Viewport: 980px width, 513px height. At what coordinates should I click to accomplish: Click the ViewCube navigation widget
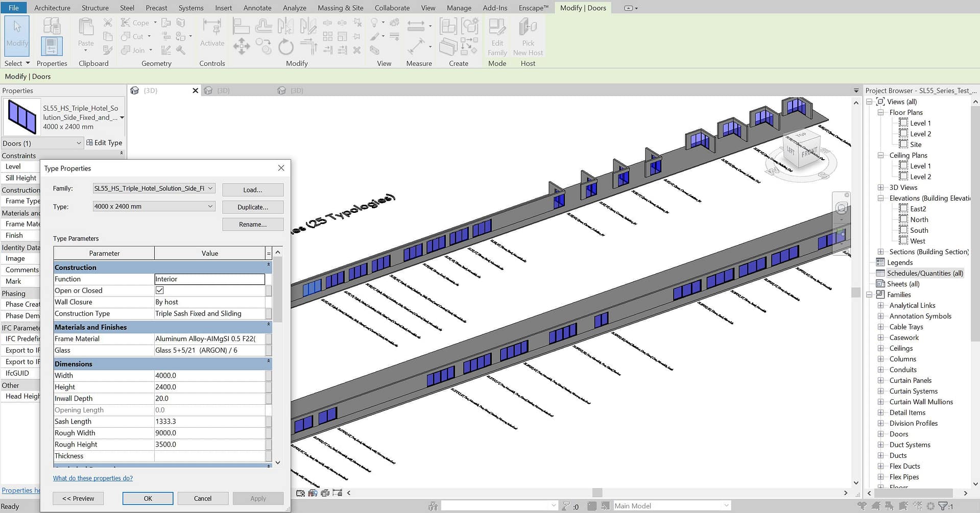(x=801, y=150)
